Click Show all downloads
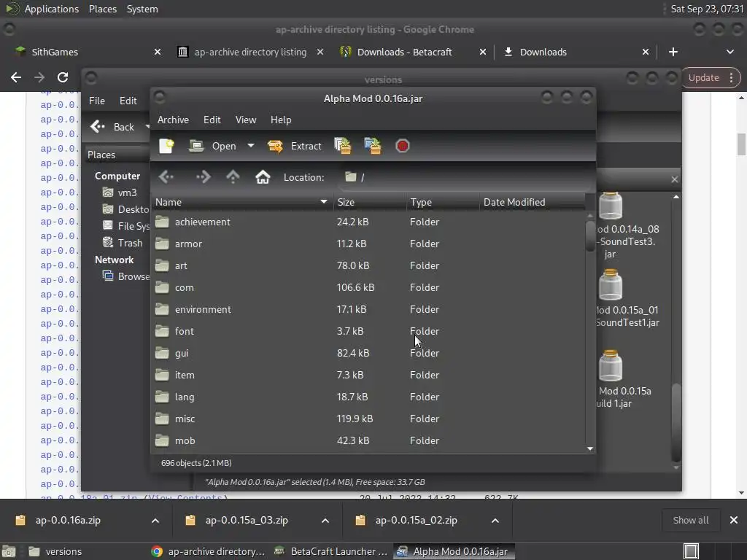 pos(691,521)
